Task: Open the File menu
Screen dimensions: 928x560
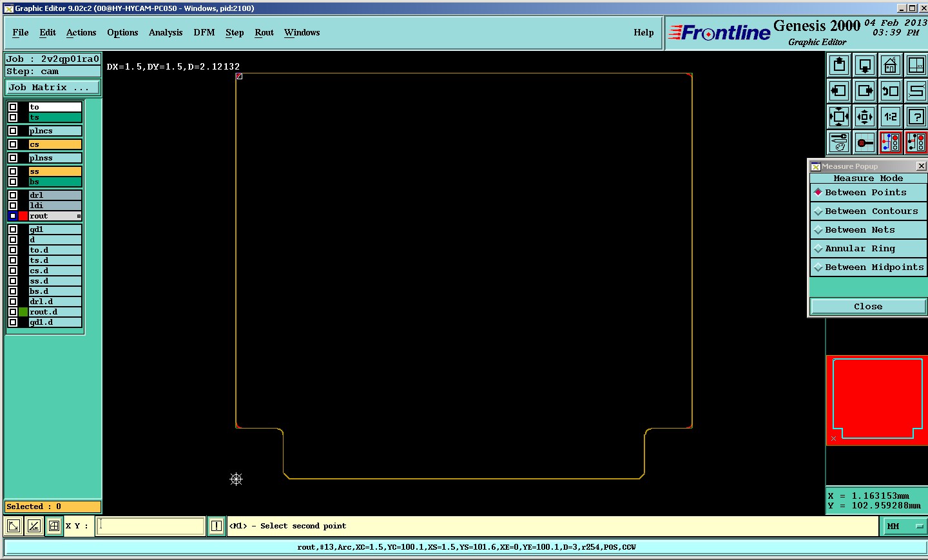Action: pos(21,32)
